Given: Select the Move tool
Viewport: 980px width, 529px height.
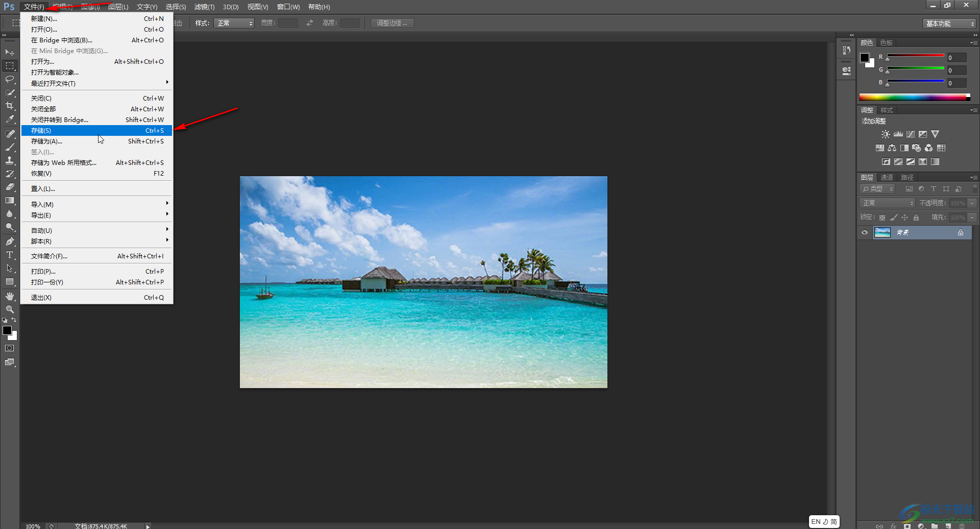Looking at the screenshot, I should pyautogui.click(x=10, y=52).
